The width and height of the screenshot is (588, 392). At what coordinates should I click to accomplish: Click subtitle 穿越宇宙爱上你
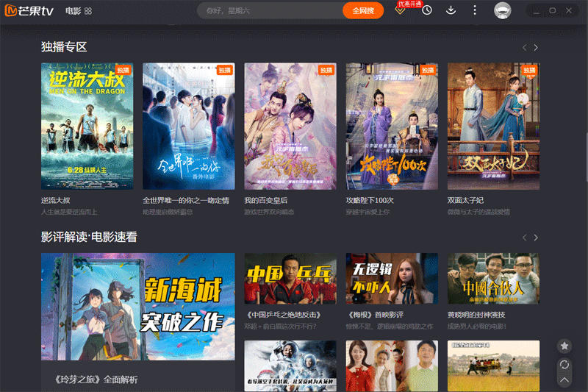368,212
